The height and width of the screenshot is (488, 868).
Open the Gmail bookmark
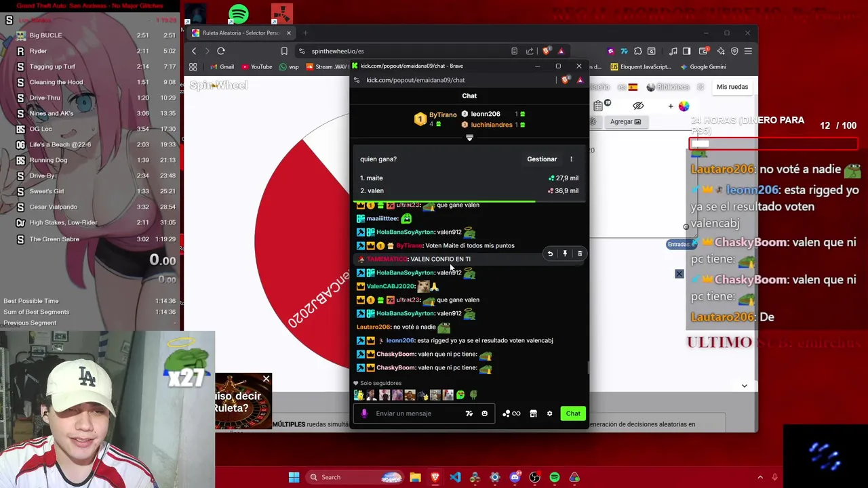[222, 66]
